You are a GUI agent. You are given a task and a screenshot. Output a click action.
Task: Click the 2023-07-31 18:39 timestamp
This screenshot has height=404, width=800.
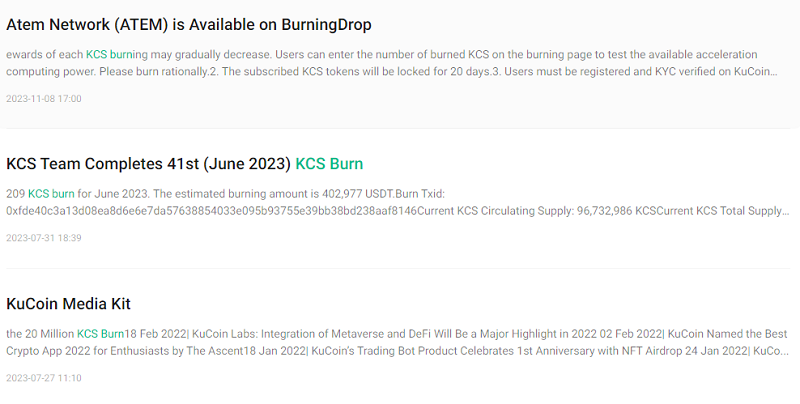[x=44, y=238]
